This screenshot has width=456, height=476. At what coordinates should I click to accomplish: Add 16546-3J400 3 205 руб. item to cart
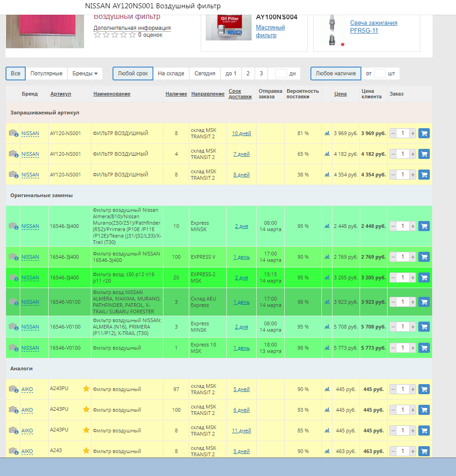424,278
